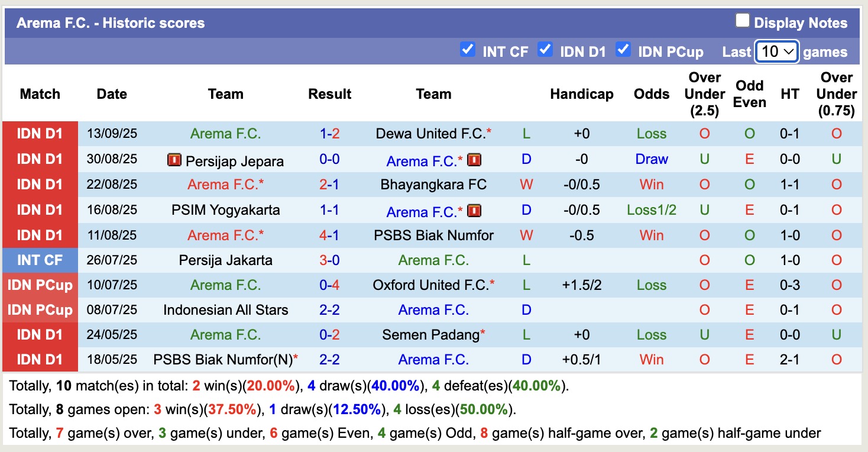Open Semen Padang team link
This screenshot has height=452, width=868.
point(430,335)
